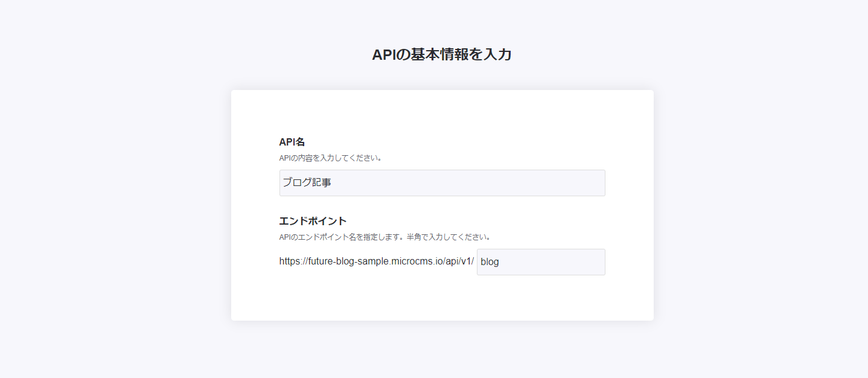Click the ブログ記事 text in the field
The height and width of the screenshot is (378, 868).
pos(307,182)
